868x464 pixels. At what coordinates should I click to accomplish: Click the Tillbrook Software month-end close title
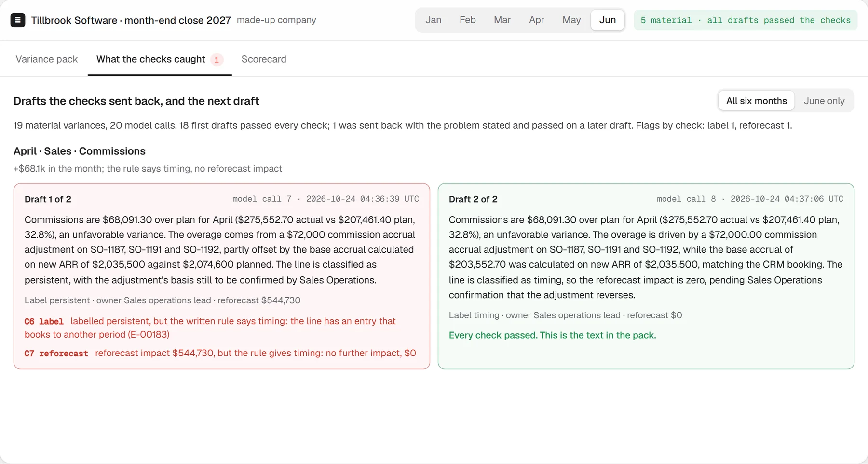click(131, 20)
